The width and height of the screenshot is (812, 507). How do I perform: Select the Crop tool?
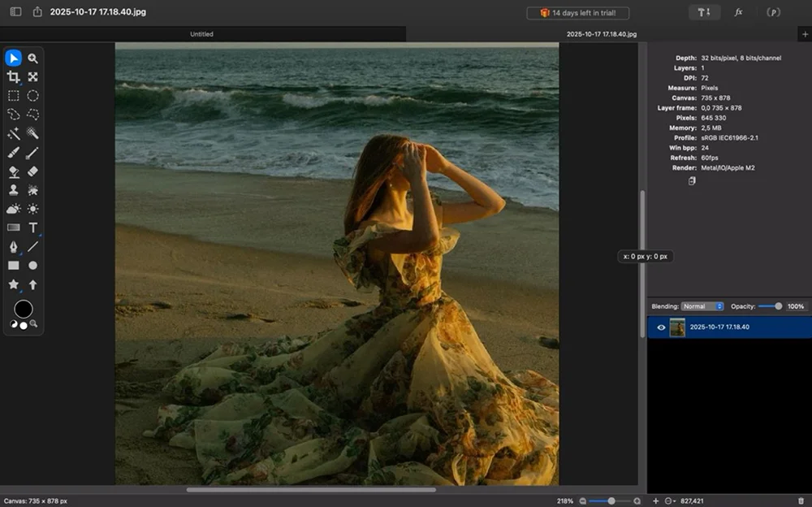(13, 77)
